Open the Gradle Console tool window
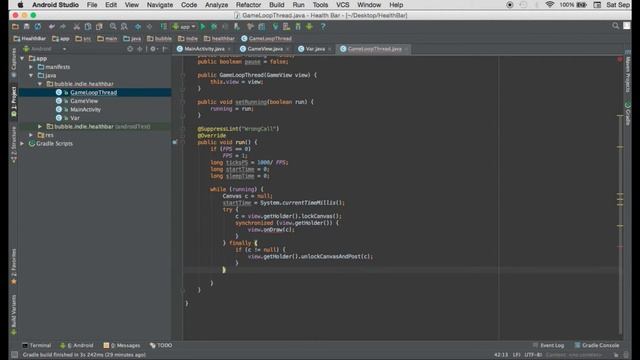640x360 pixels. point(597,346)
